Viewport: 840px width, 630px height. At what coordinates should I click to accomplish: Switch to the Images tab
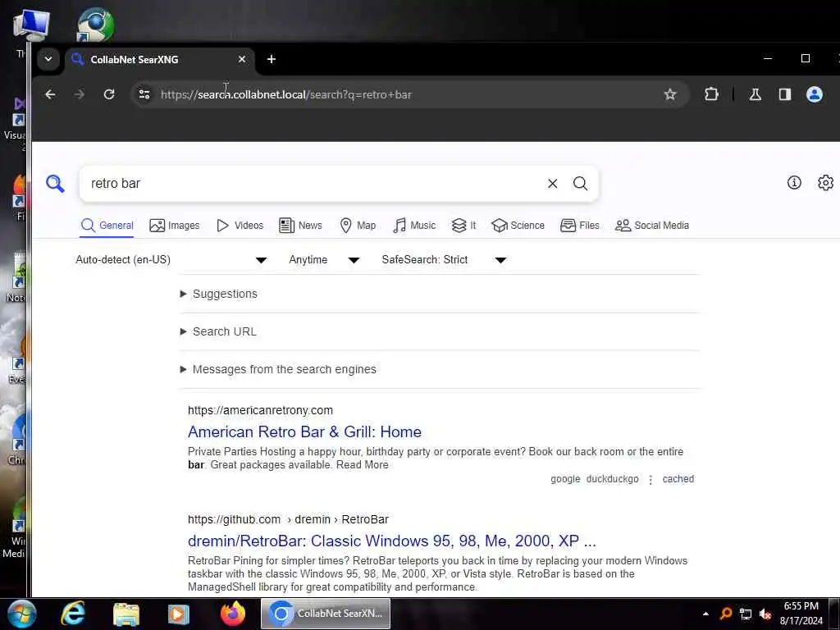click(174, 226)
